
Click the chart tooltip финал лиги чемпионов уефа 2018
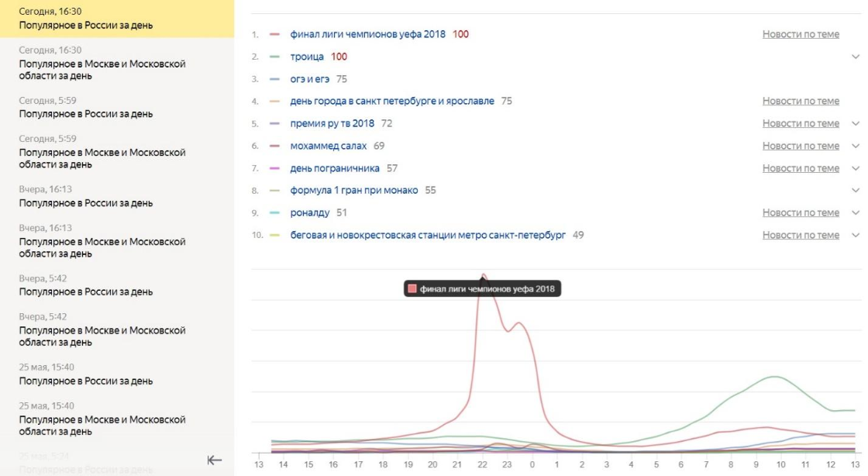[x=482, y=288]
